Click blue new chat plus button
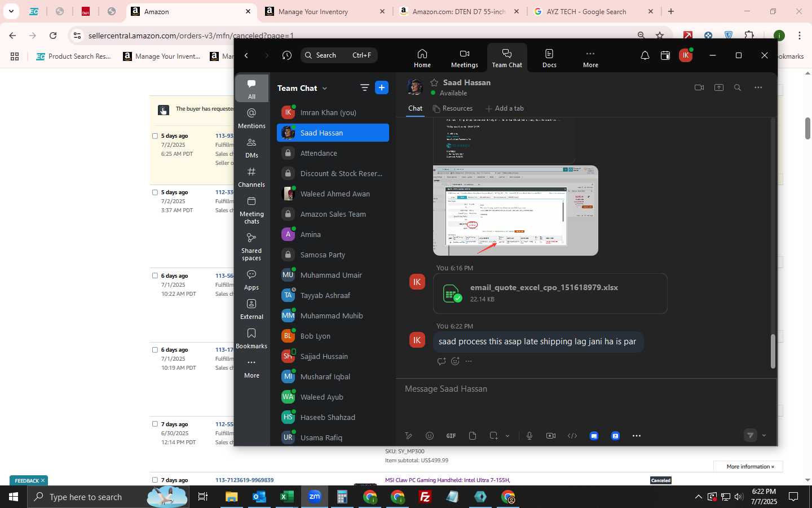Screen dimensions: 812x508 pyautogui.click(x=382, y=87)
